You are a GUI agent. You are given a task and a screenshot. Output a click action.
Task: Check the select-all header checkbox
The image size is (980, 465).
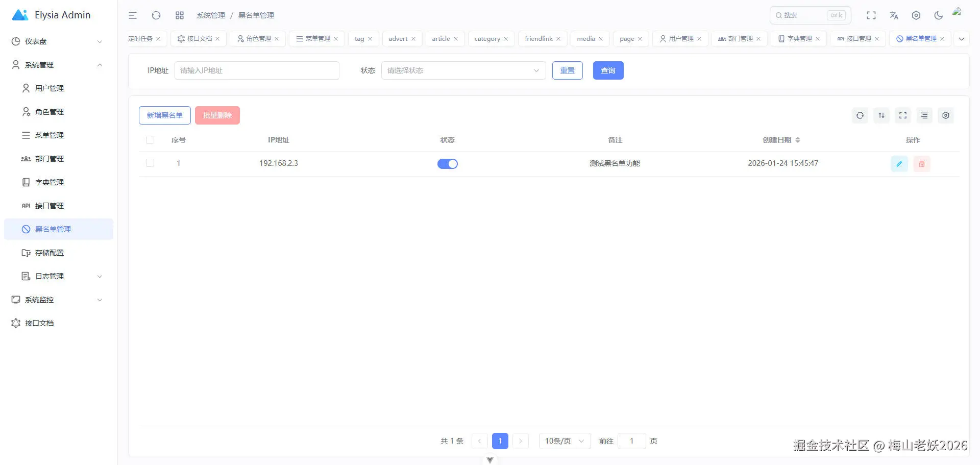coord(150,140)
